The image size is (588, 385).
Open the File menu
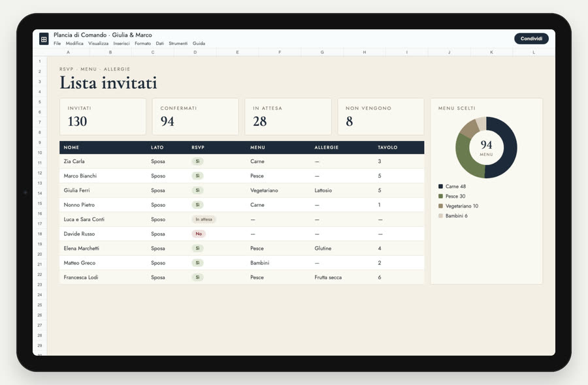(x=57, y=44)
